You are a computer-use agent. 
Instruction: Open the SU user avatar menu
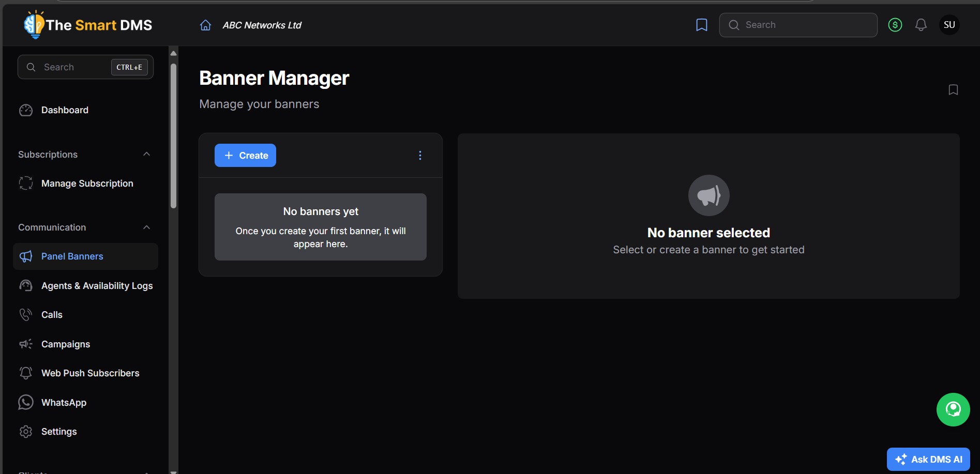pos(949,25)
